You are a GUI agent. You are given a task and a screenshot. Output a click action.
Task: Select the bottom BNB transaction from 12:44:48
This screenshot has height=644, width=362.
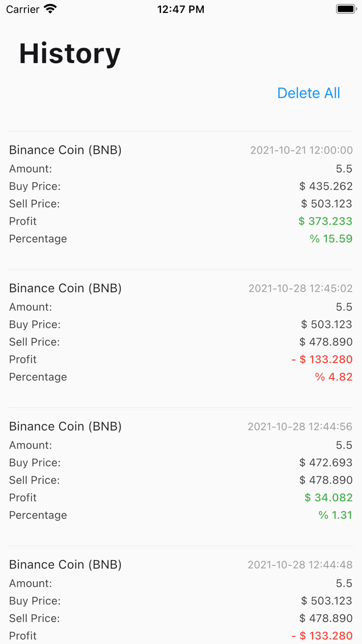[x=65, y=565]
